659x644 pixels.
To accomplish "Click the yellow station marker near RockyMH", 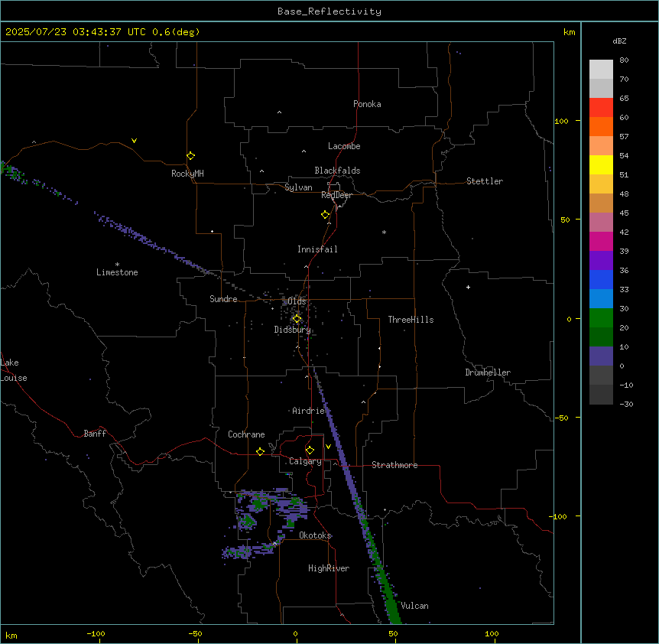I will [190, 156].
